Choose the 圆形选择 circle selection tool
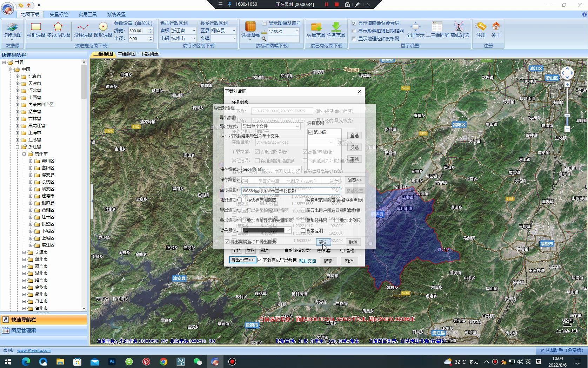588x368 pixels. 103,30
